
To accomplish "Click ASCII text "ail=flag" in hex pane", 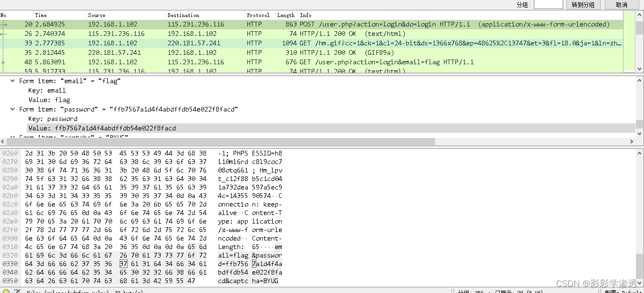I will pyautogui.click(x=233, y=255).
